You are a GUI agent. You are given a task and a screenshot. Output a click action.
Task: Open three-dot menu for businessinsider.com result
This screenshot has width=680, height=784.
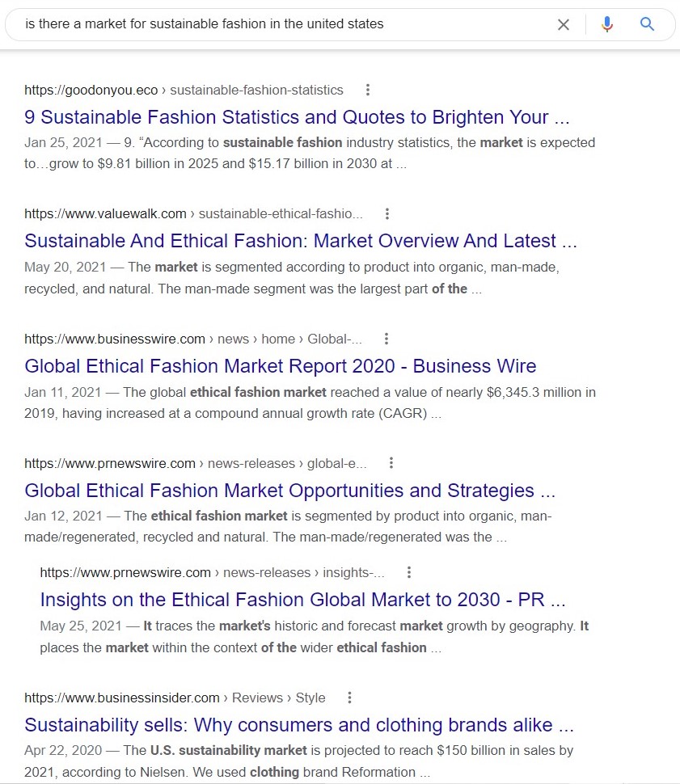click(x=350, y=698)
